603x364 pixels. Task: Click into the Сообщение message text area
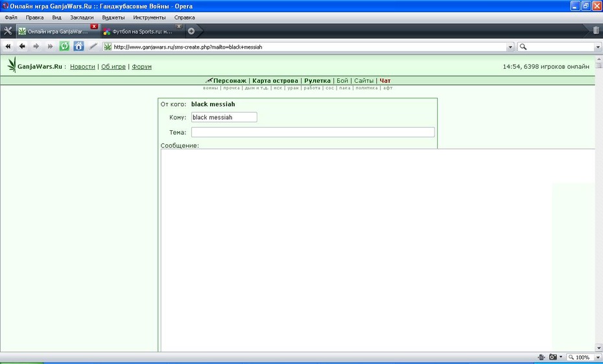click(377, 250)
